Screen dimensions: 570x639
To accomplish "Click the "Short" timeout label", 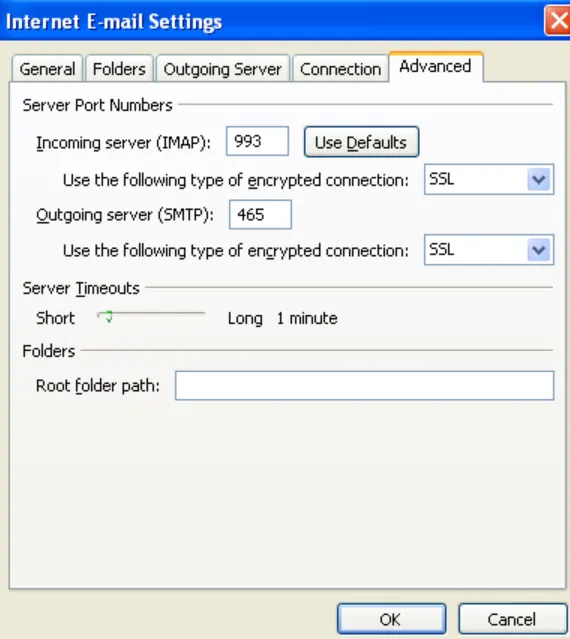I will (55, 318).
